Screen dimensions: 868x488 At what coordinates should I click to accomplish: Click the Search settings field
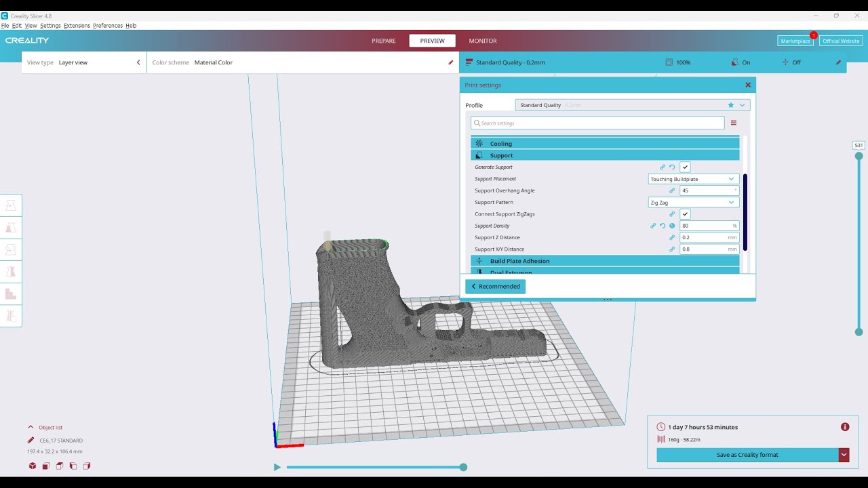597,123
